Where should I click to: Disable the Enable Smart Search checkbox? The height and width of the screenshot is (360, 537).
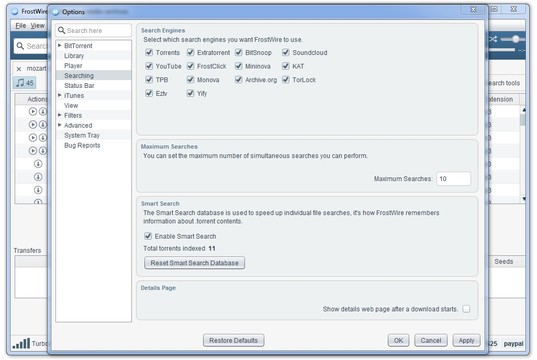148,236
